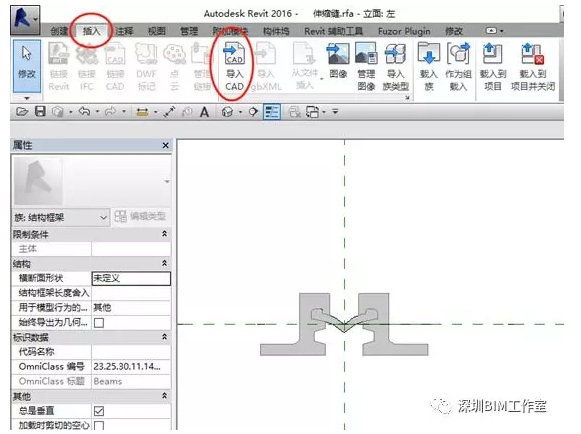581x434 pixels.
Task: Toggle 总是垂直 checkbox
Action: 99,411
